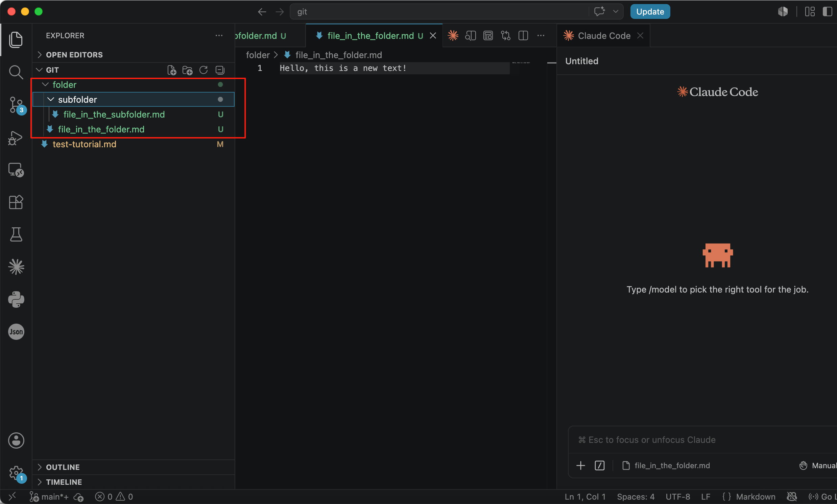Viewport: 837px width, 504px height.
Task: Open the Testing flask view
Action: pyautogui.click(x=16, y=234)
